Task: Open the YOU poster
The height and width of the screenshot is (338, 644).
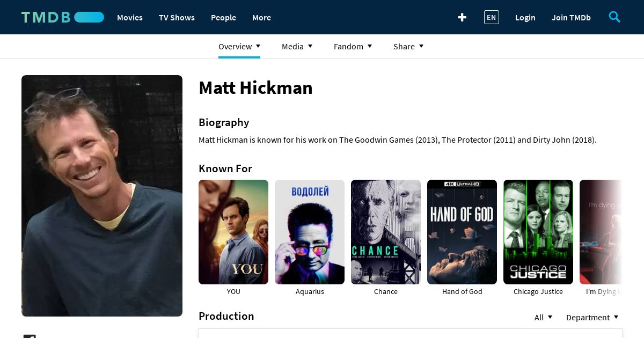Action: pyautogui.click(x=233, y=232)
